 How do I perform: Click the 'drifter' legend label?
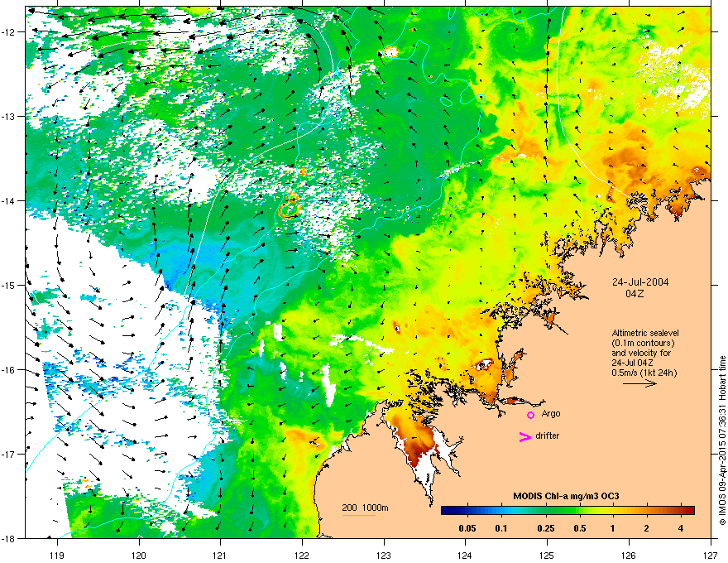(x=548, y=435)
